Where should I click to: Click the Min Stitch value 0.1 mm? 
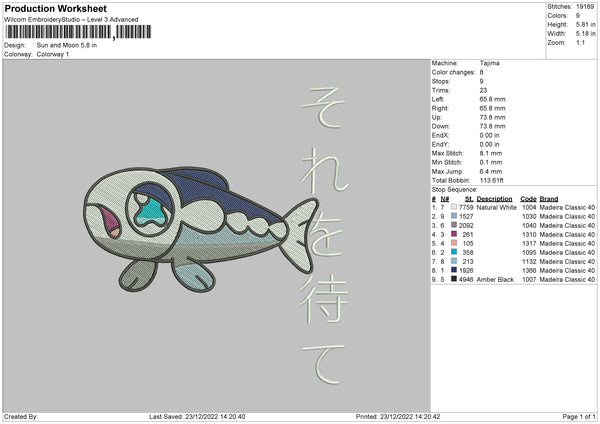pyautogui.click(x=491, y=163)
